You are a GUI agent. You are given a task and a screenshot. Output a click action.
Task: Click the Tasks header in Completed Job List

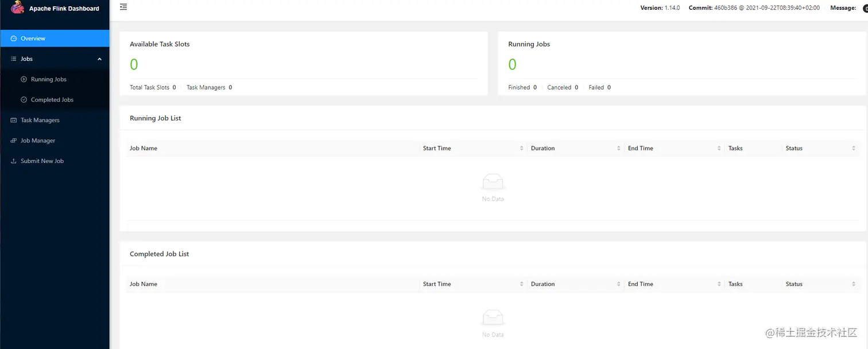pos(735,284)
